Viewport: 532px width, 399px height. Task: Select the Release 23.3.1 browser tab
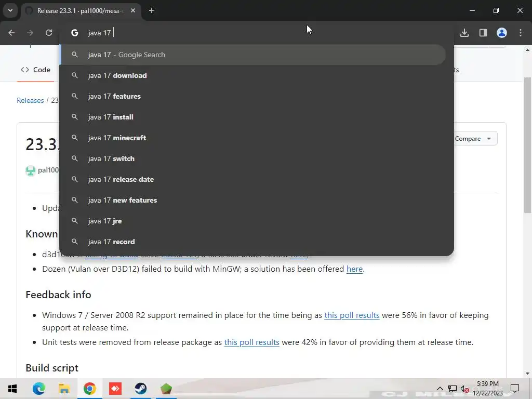click(x=82, y=10)
